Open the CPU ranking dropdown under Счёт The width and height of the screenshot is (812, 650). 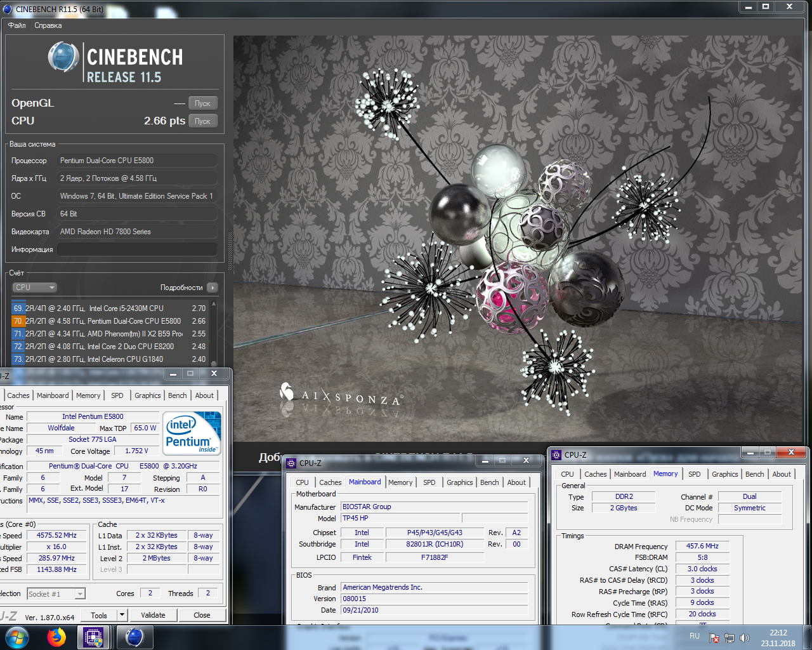point(35,288)
